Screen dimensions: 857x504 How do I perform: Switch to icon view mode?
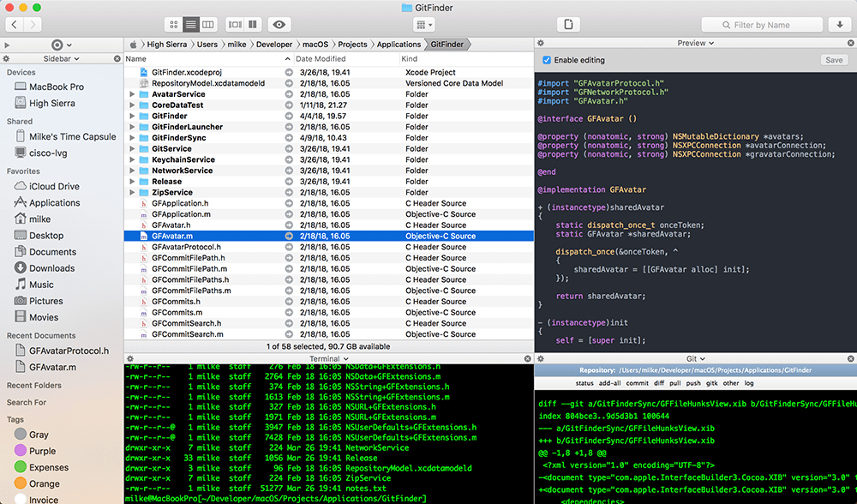tap(175, 25)
